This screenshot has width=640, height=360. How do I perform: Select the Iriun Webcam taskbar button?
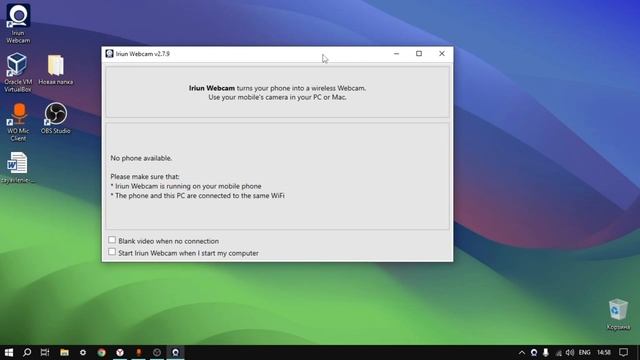tap(176, 352)
